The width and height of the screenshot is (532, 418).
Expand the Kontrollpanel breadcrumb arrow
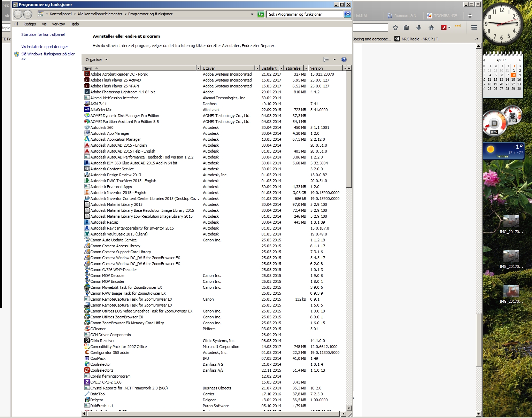(x=75, y=14)
